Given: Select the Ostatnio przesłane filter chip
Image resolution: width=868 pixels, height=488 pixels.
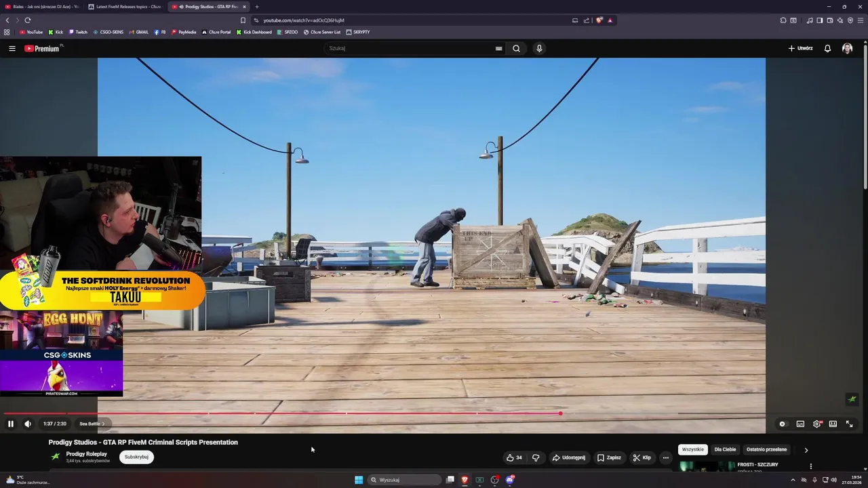Looking at the screenshot, I should 766,449.
